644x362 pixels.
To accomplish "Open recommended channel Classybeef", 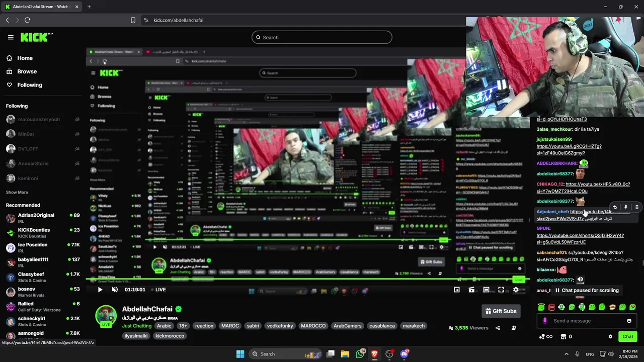I will click(42, 277).
